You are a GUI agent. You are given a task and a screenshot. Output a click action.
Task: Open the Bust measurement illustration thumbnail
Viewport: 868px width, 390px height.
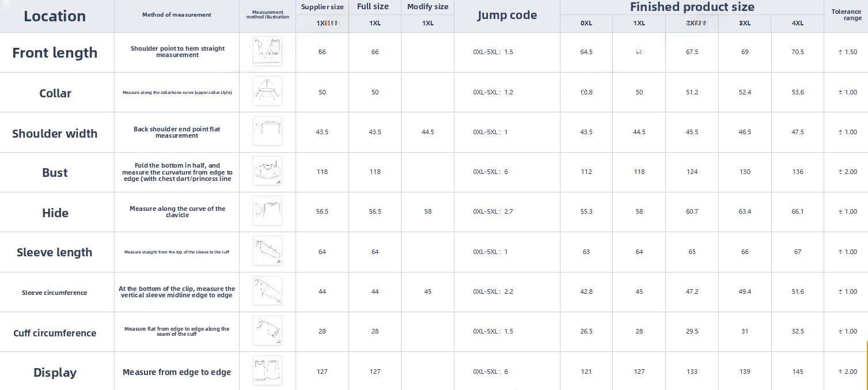(267, 171)
